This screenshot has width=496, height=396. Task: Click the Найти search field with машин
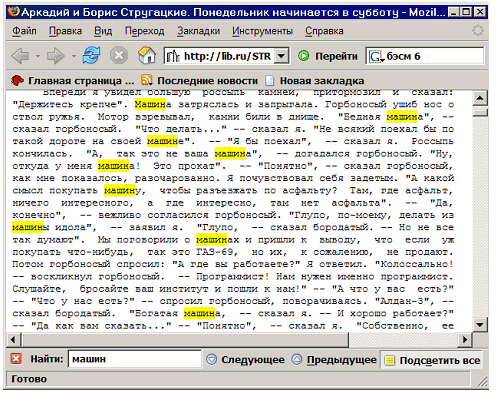(x=135, y=359)
